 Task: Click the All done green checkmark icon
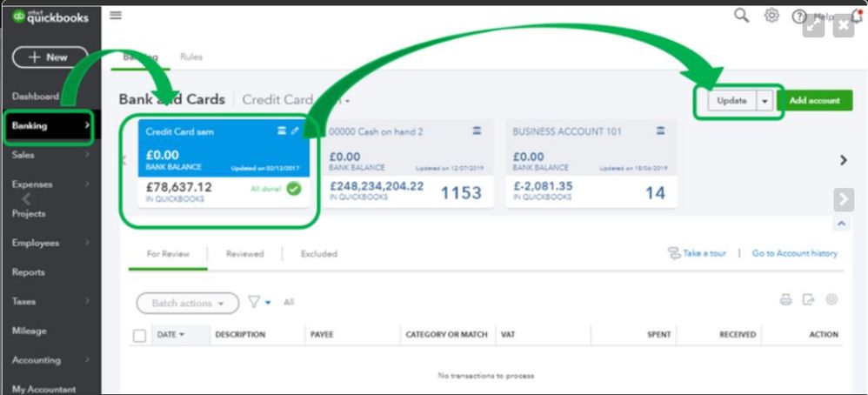(x=294, y=189)
